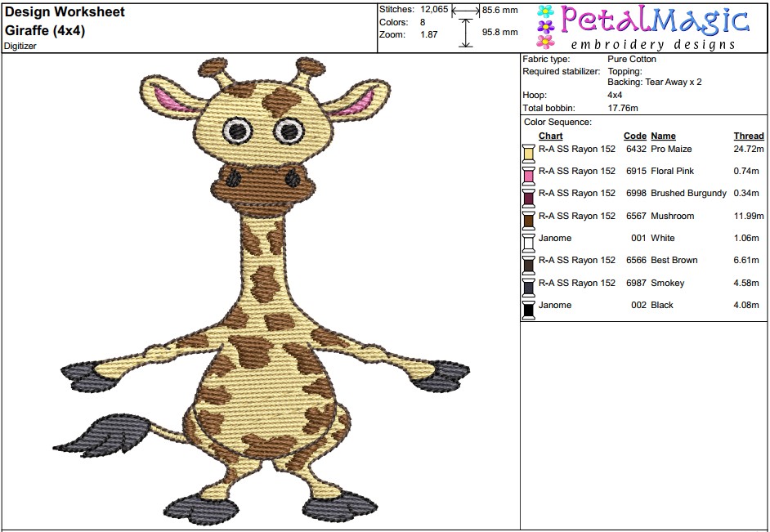770x532 pixels.
Task: Click the Name column header
Action: tap(664, 136)
